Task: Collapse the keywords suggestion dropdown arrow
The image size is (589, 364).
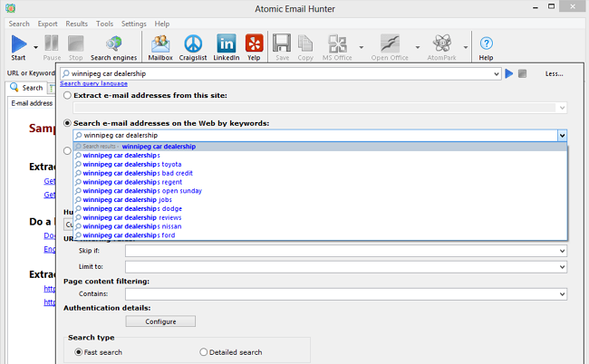Action: [x=562, y=135]
